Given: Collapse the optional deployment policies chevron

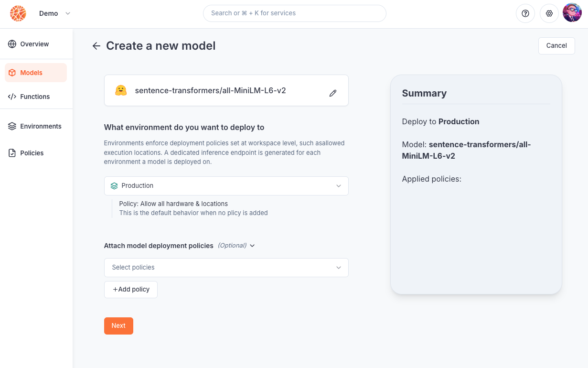Looking at the screenshot, I should tap(252, 246).
